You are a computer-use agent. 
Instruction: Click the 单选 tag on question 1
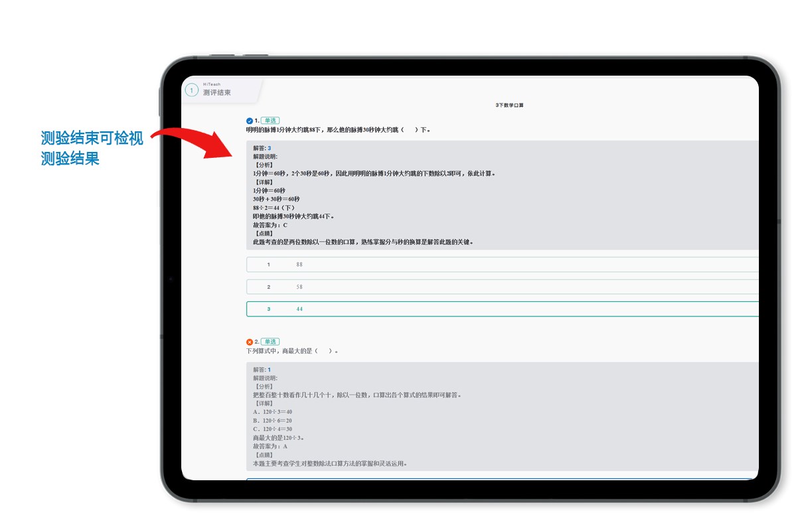(270, 121)
